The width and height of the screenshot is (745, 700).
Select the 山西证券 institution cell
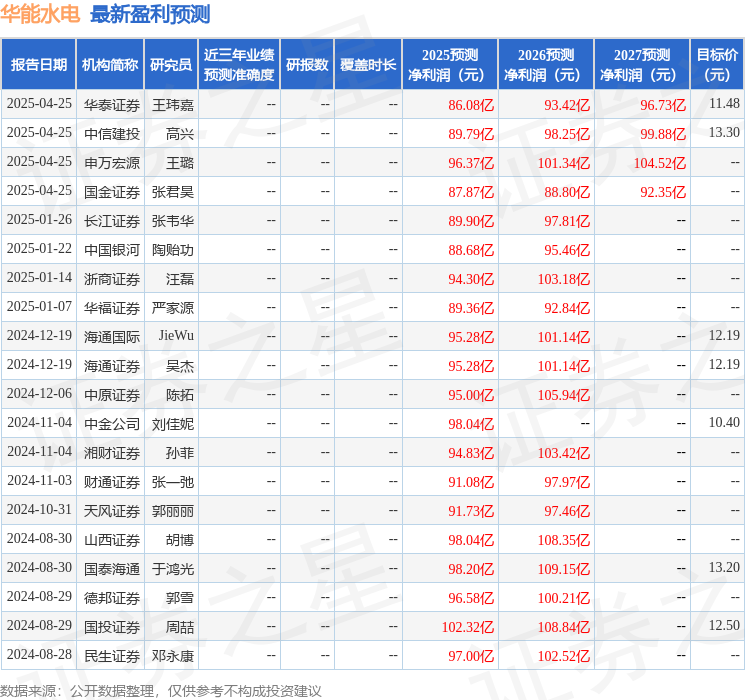tap(112, 540)
